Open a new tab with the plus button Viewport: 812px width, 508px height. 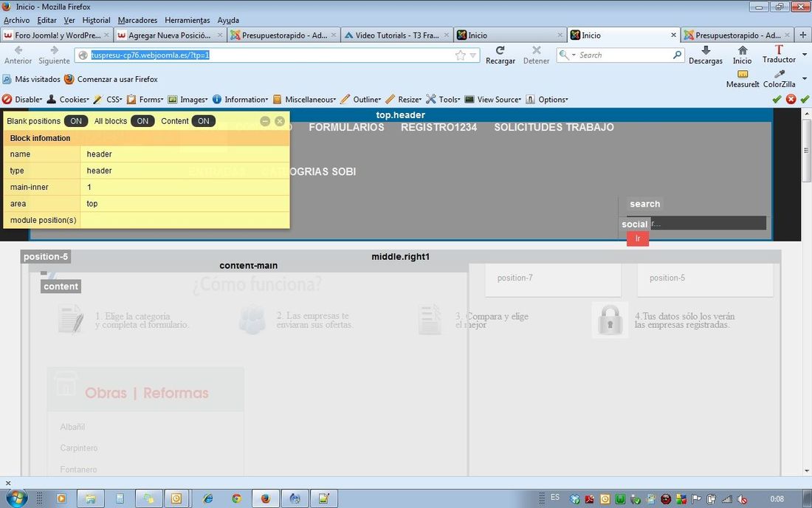point(803,35)
